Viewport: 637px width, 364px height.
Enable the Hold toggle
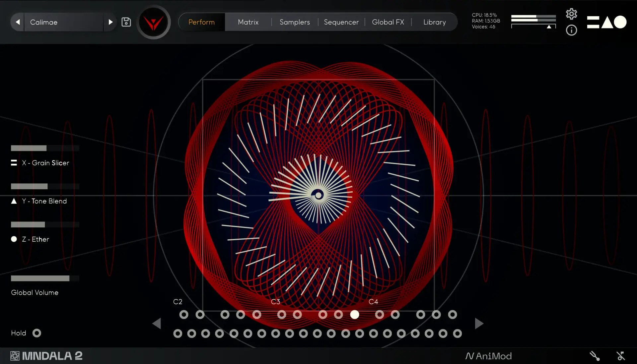coord(36,333)
